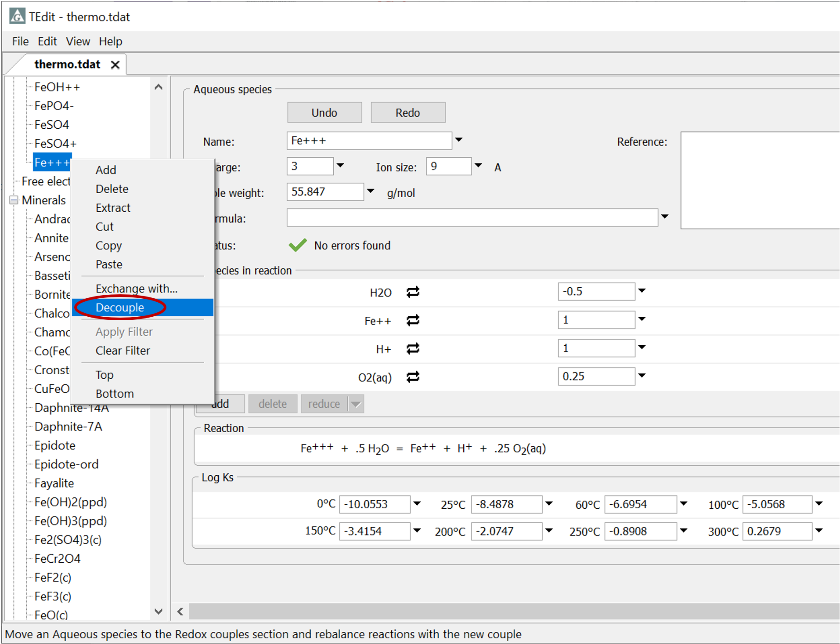Open the reduce button dropdown arrow
Image resolution: width=840 pixels, height=644 pixels.
[356, 404]
